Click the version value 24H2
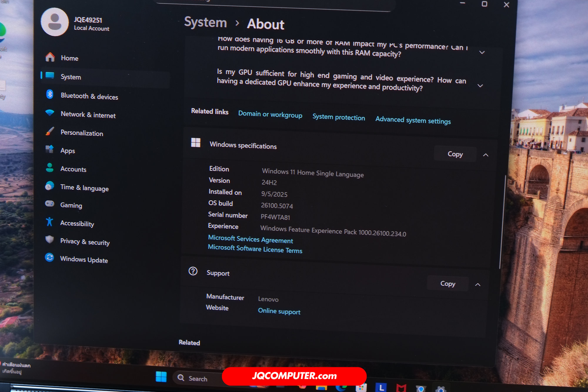The width and height of the screenshot is (588, 392). 269,182
